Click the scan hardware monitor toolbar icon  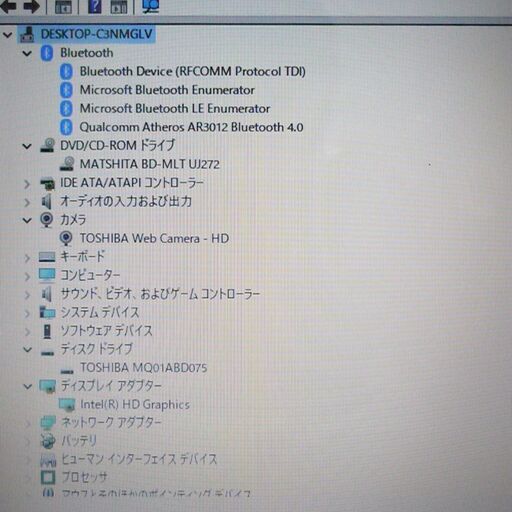point(151,6)
